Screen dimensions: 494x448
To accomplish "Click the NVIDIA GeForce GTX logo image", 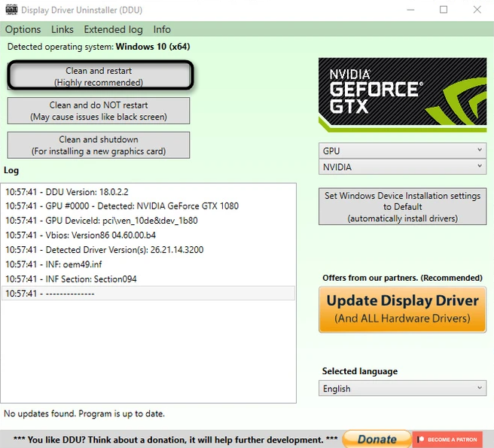I will 402,95.
